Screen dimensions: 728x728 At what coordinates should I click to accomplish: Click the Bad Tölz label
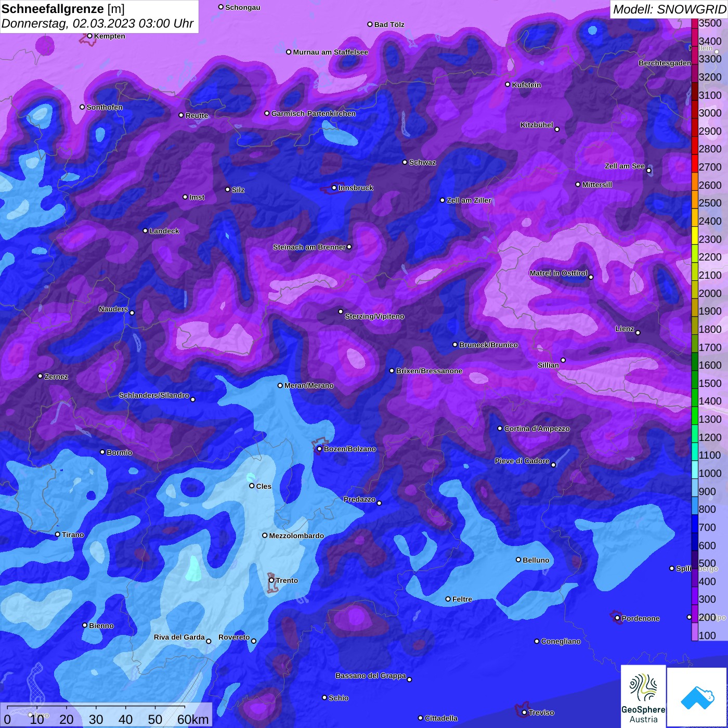(x=389, y=24)
